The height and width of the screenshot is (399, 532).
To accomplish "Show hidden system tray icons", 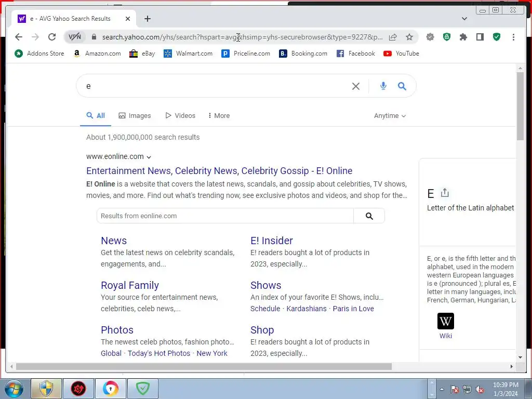I will coord(442,389).
